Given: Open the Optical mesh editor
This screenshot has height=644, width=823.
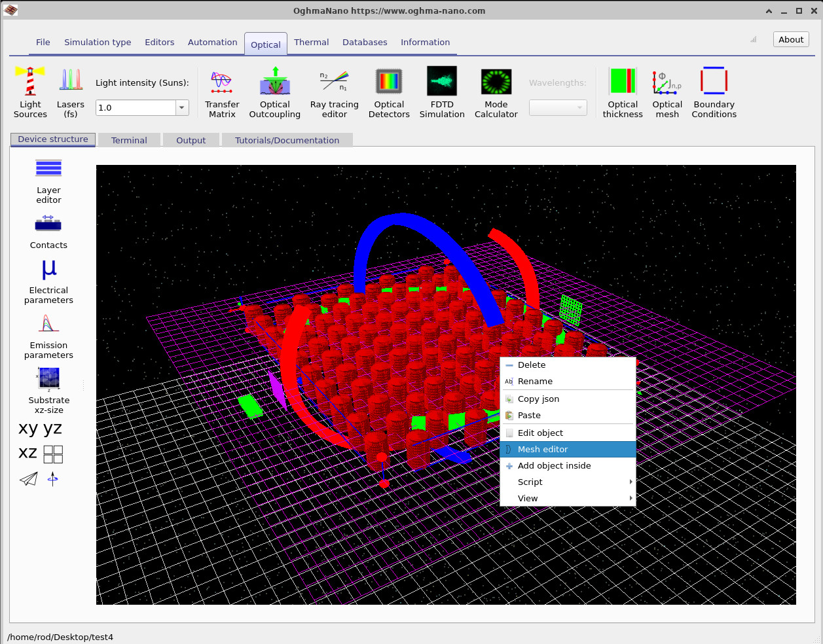Looking at the screenshot, I should [667, 92].
